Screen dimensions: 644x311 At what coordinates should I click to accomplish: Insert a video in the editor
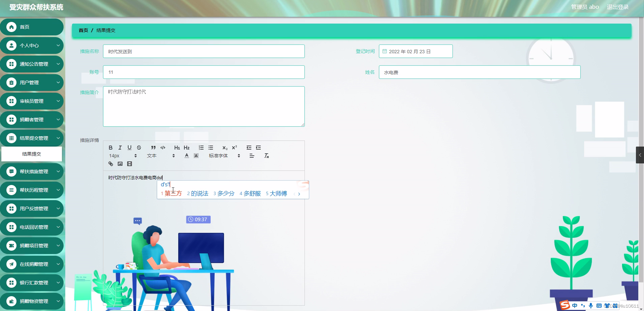click(x=130, y=164)
